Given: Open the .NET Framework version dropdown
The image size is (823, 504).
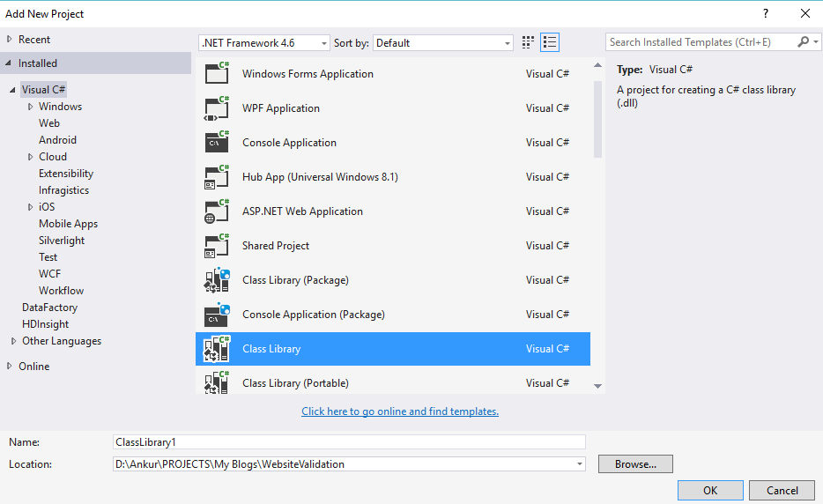Looking at the screenshot, I should click(324, 43).
